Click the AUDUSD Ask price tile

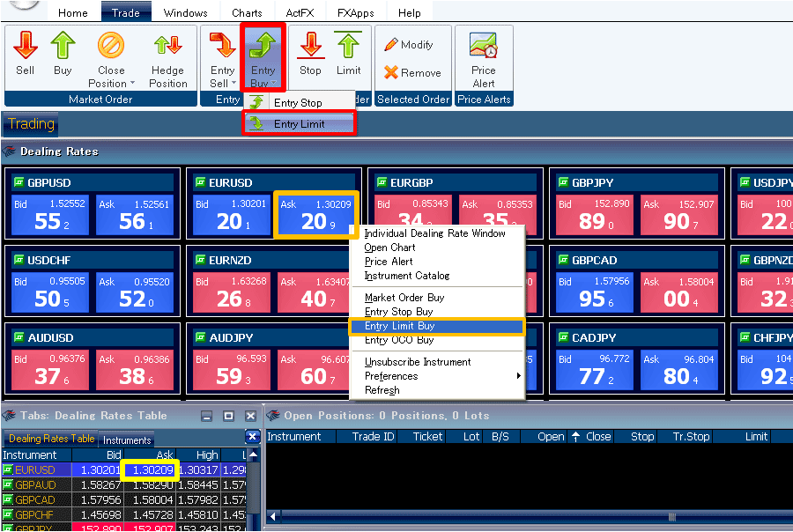[135, 370]
